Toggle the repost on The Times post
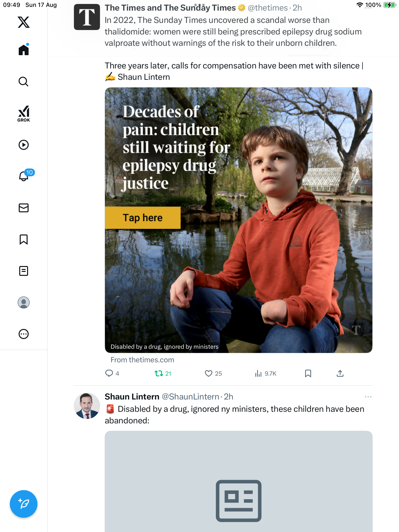This screenshot has width=399, height=532. point(159,374)
